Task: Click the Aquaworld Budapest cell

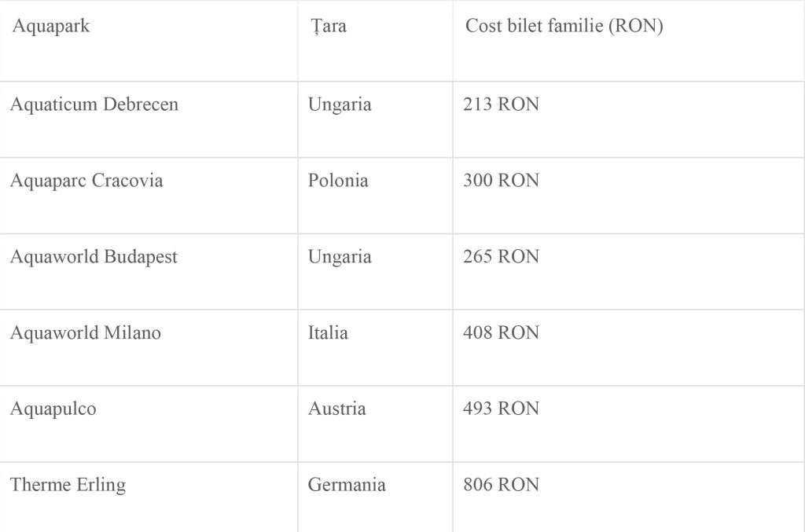Action: point(94,257)
